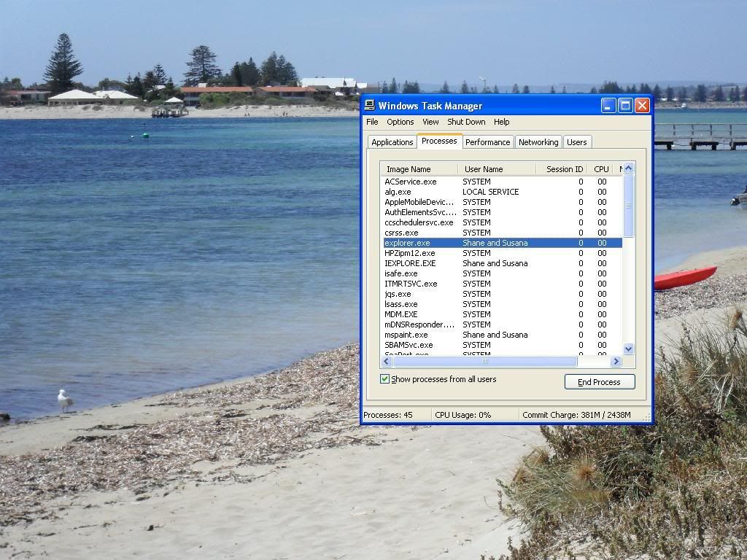This screenshot has width=747, height=560.
Task: Select the lsass.exe process
Action: point(502,304)
